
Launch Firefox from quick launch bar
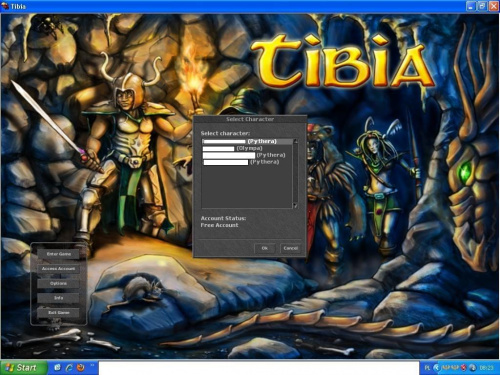(81, 367)
